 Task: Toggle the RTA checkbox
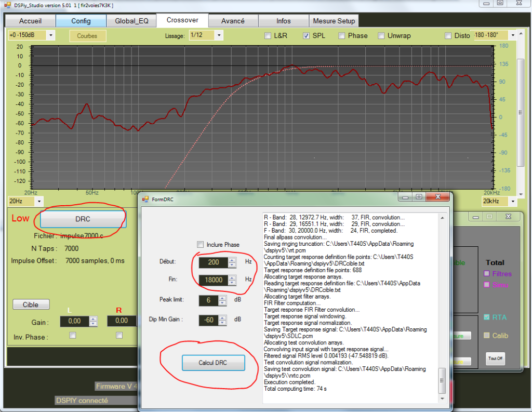487,317
